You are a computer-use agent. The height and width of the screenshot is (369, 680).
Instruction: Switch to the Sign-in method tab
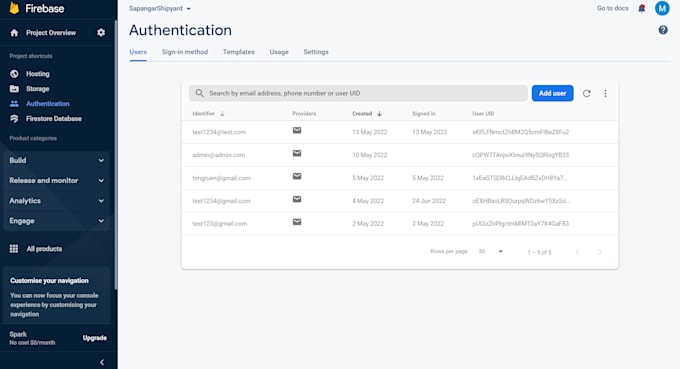185,52
